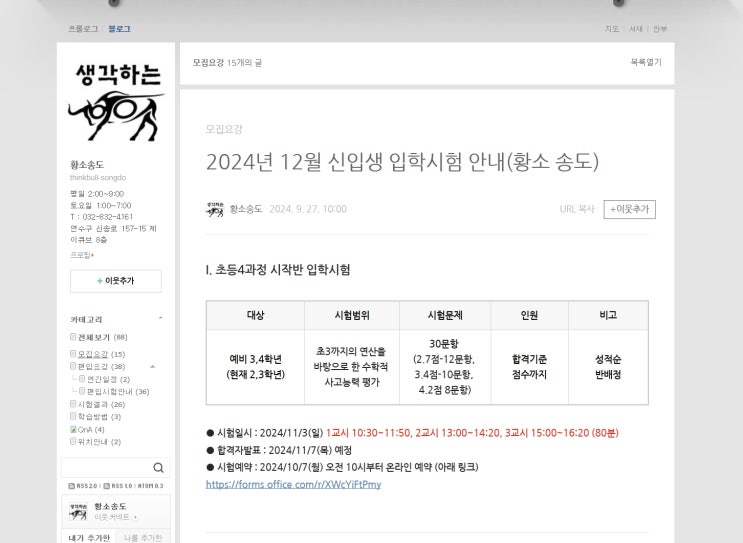Open the forms.office.com reservation link
Image resolution: width=743 pixels, height=543 pixels.
pyautogui.click(x=293, y=484)
